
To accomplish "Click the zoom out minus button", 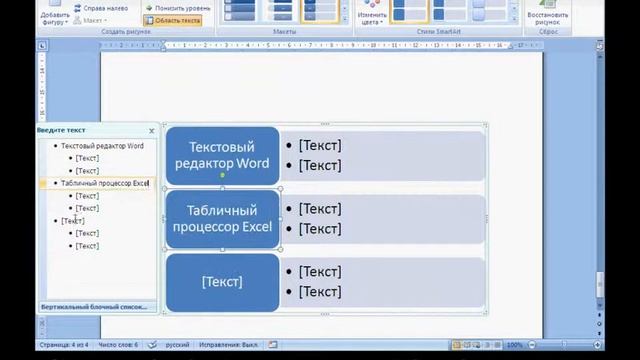I will click(532, 345).
